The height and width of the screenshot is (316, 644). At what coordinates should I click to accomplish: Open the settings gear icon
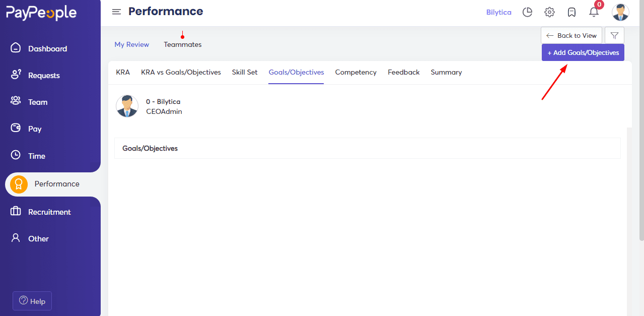pyautogui.click(x=549, y=12)
